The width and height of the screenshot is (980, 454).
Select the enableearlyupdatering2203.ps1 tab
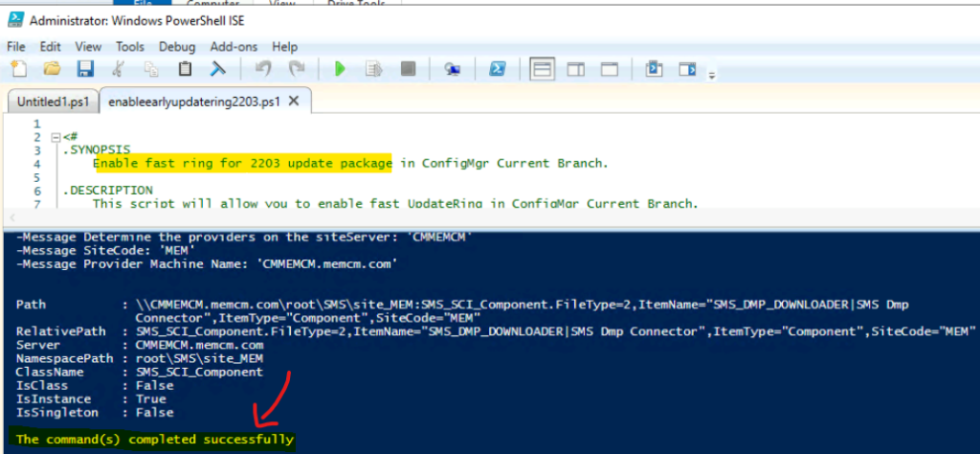coord(193,102)
